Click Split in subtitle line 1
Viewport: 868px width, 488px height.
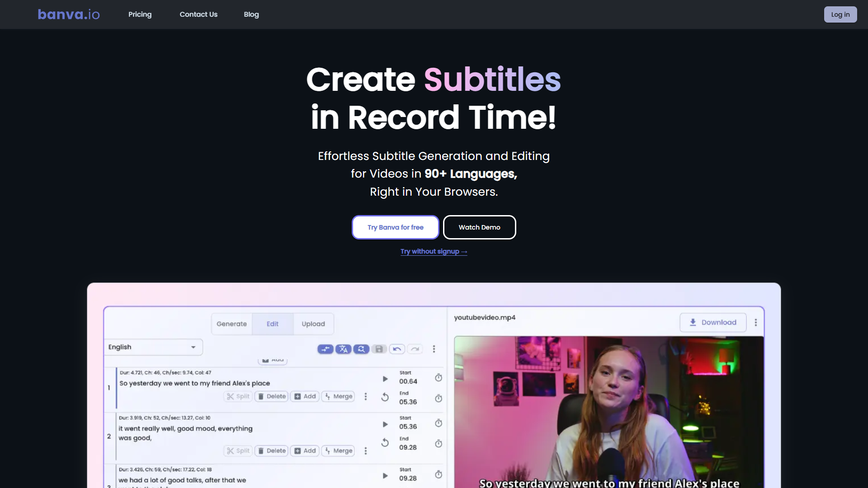[238, 396]
